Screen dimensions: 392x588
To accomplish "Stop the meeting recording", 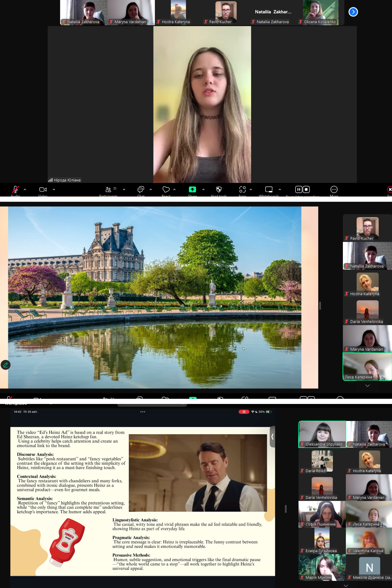I will [306, 190].
